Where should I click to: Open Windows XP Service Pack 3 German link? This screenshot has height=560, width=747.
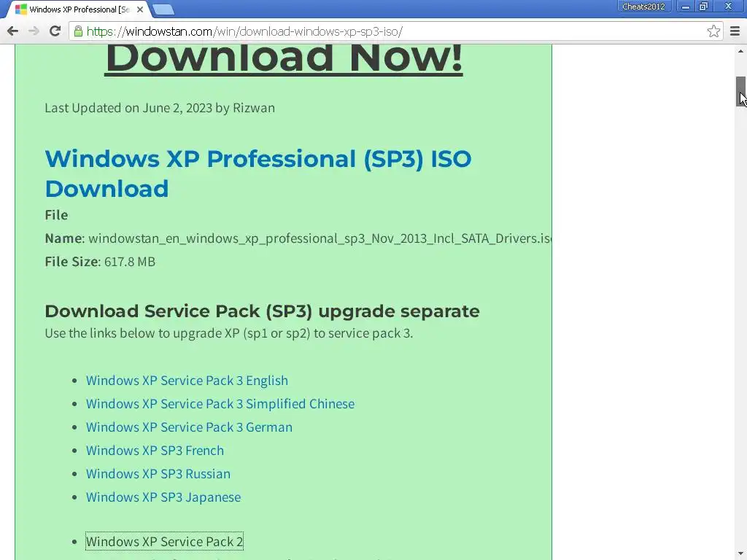189,427
